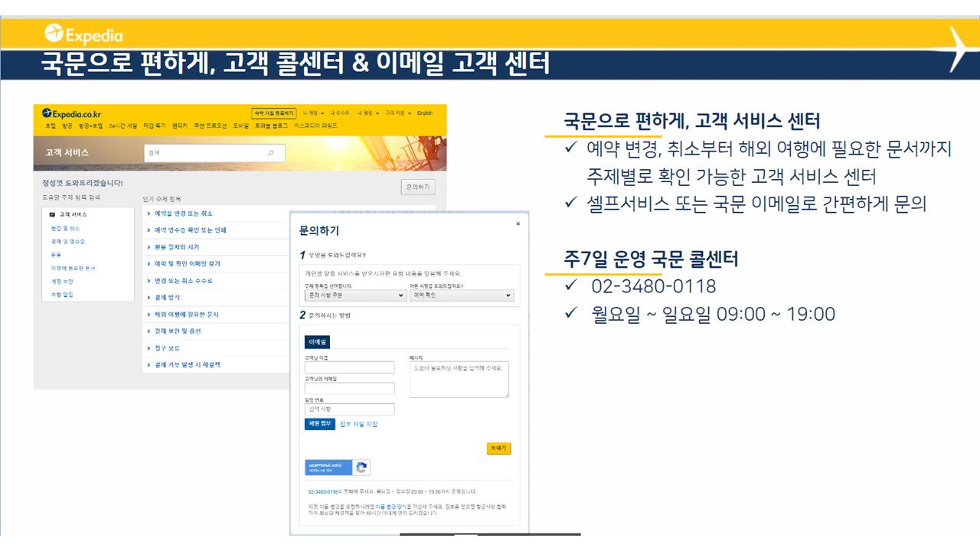The height and width of the screenshot is (551, 980).
Task: Select 변경 및 취소 in the help sidebar
Action: pos(65,228)
